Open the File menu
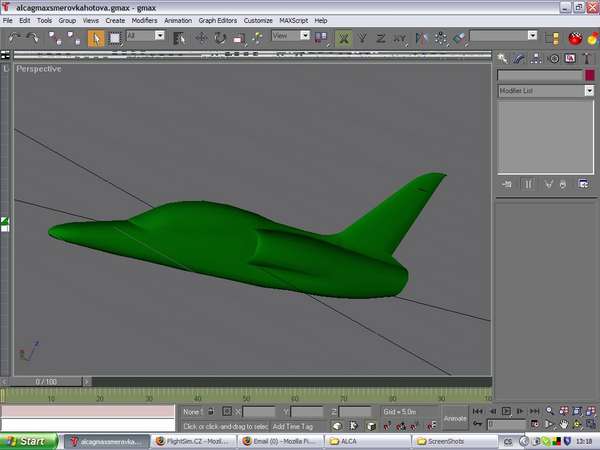600x450 pixels. click(x=8, y=20)
